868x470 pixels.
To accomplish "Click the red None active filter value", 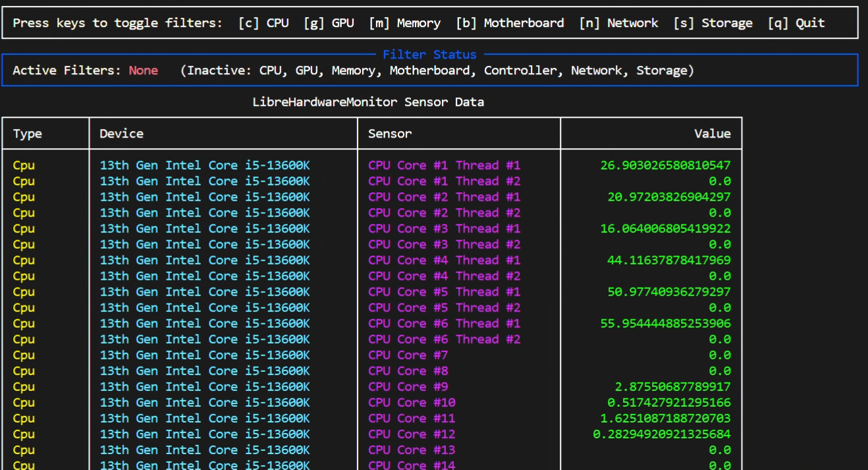I will pyautogui.click(x=143, y=70).
